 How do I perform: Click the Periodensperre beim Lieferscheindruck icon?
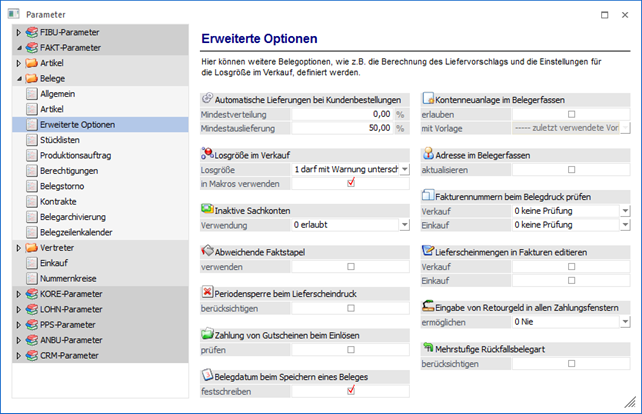tap(207, 291)
